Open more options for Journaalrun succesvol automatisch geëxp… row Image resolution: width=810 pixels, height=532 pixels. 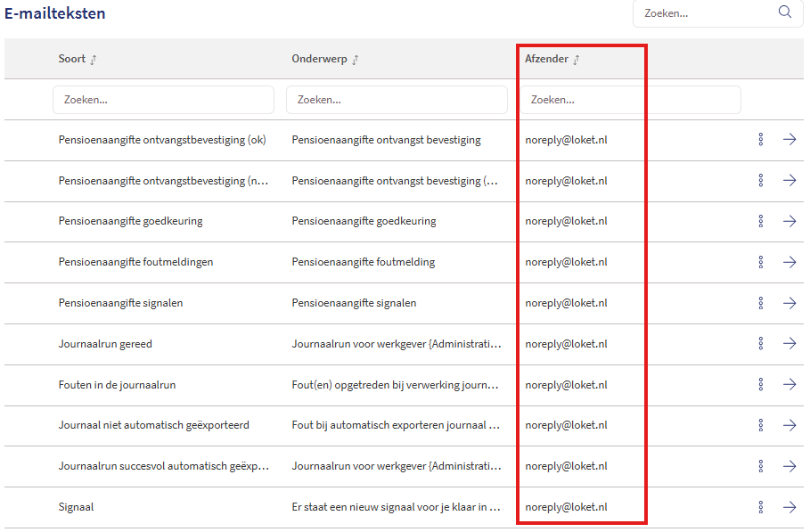click(x=761, y=466)
